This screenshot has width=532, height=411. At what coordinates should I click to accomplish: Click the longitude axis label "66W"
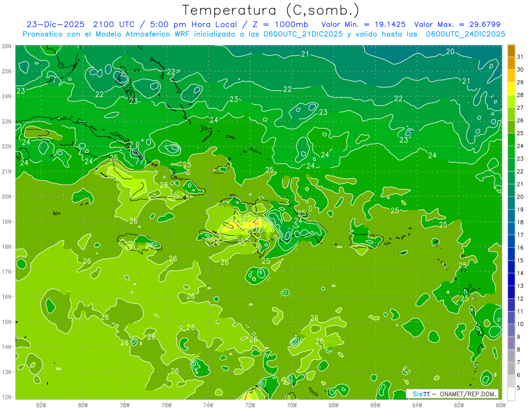(x=375, y=405)
